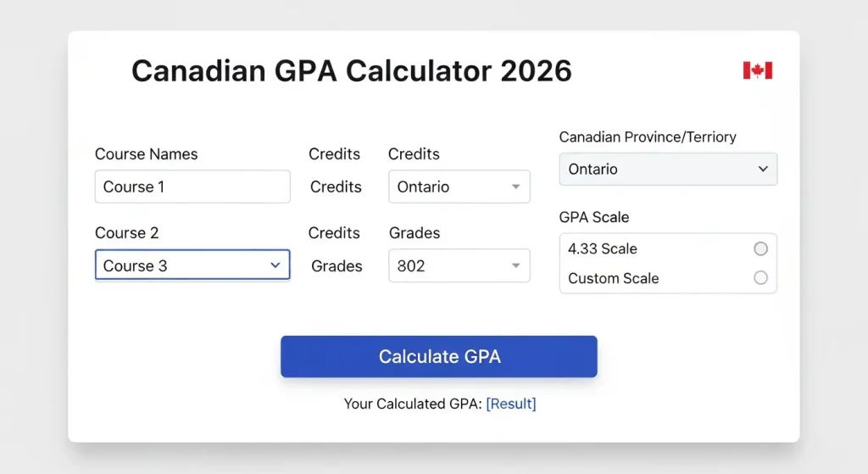
Task: Click Credits text between Course 1 and Ontario dropdown
Action: [x=336, y=187]
